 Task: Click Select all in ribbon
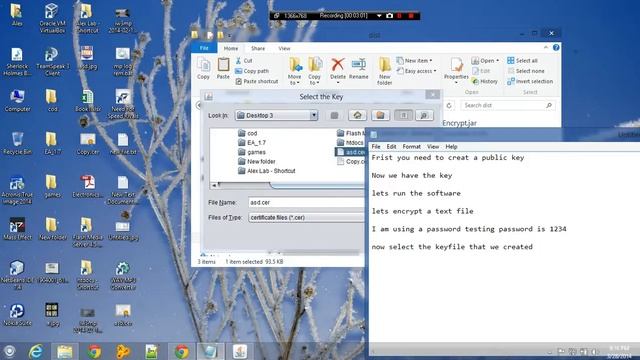(x=522, y=60)
